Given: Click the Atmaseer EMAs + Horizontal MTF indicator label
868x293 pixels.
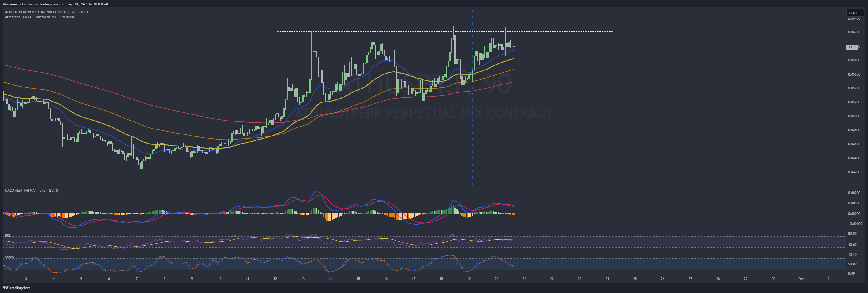Looking at the screenshot, I should 40,17.
